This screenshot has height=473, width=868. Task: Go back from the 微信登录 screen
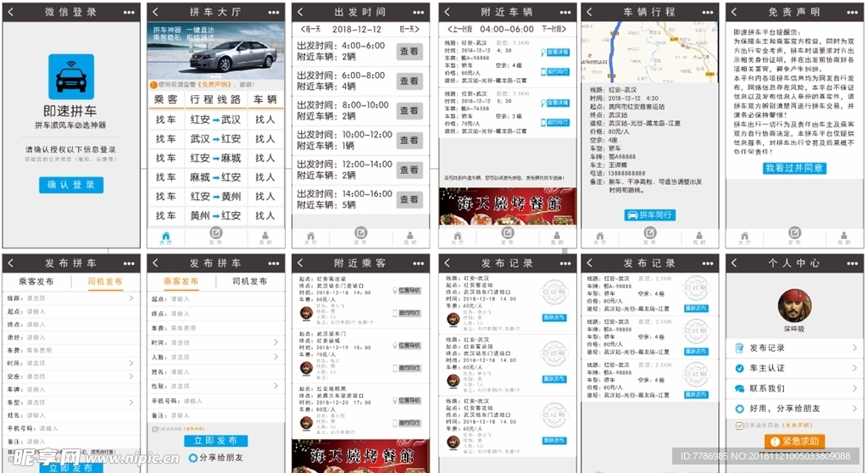click(11, 12)
